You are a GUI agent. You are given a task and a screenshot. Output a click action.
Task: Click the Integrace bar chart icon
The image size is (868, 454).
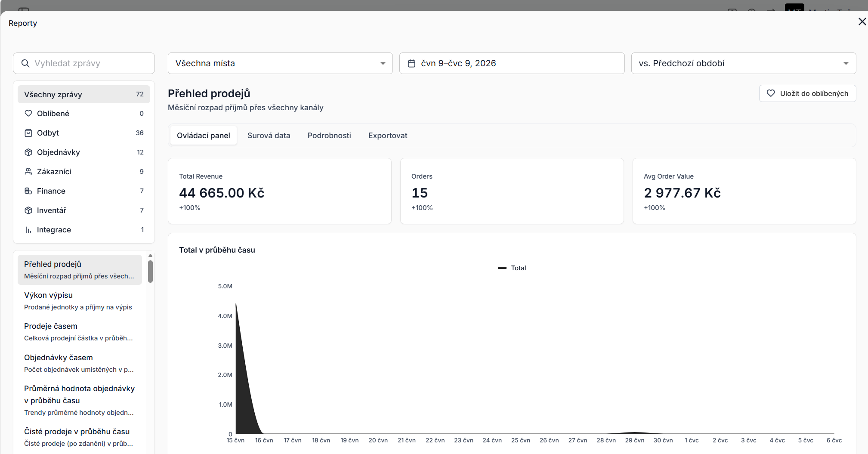[28, 230]
